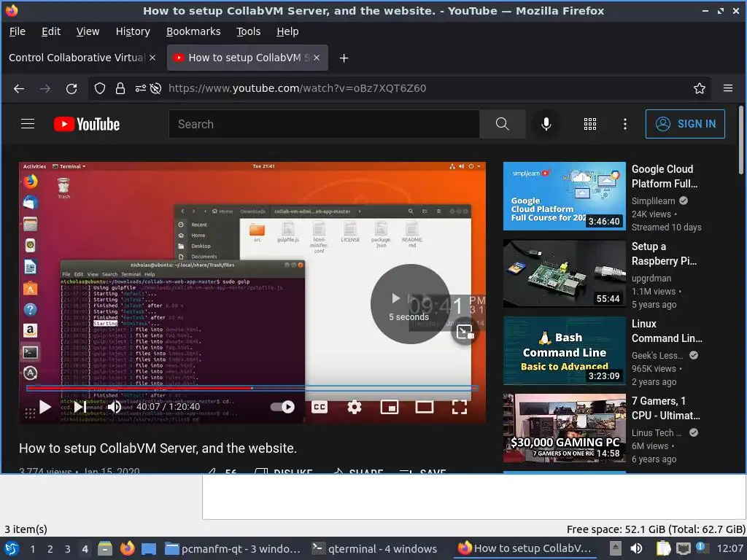Seek on the video progress bar
This screenshot has height=560, width=747.
pos(252,388)
